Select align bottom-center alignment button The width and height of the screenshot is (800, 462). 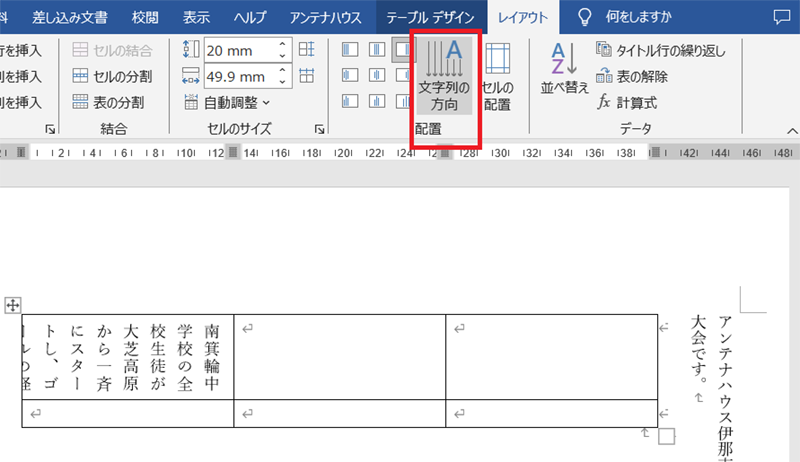[375, 101]
